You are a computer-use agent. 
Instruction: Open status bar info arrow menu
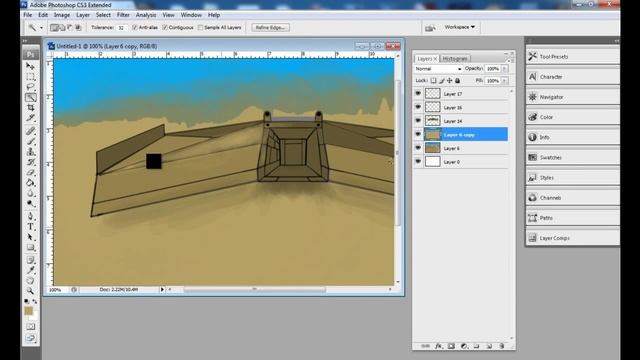[162, 289]
